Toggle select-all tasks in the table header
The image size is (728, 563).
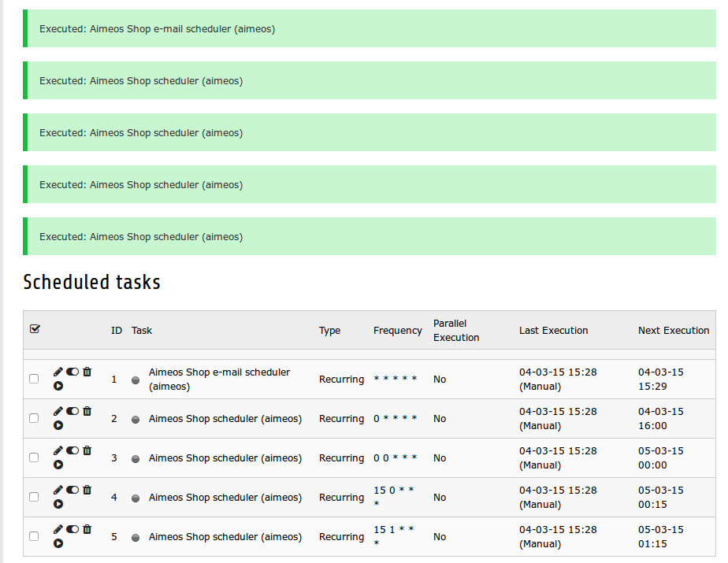point(35,329)
